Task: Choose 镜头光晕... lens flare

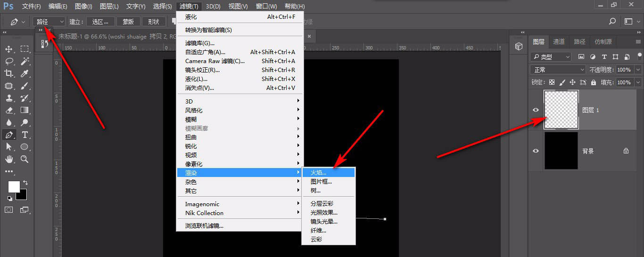Action: [x=329, y=221]
